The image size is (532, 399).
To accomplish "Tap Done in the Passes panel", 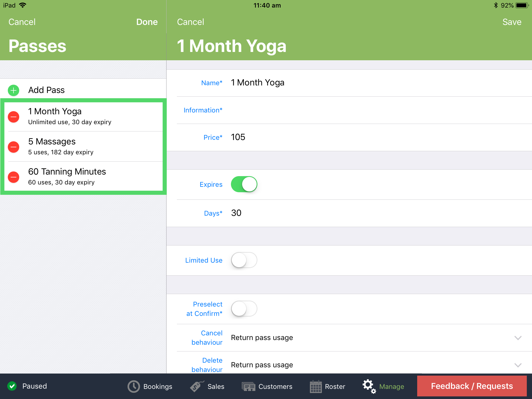I will (147, 22).
